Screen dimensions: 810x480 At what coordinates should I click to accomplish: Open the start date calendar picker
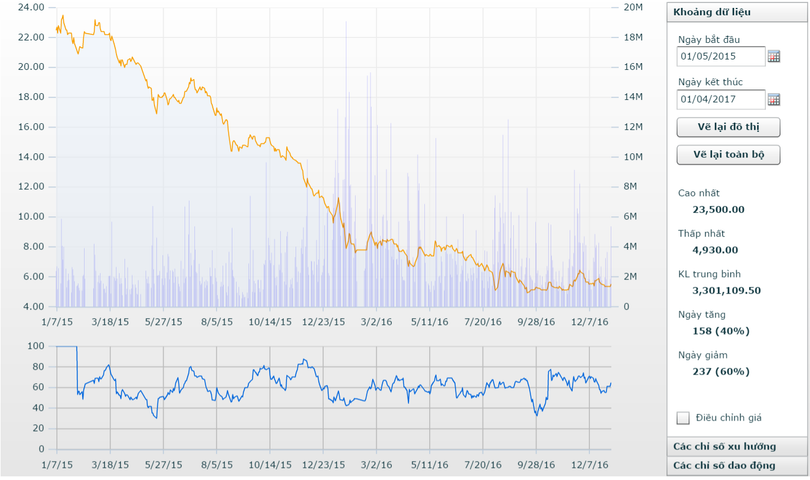773,57
